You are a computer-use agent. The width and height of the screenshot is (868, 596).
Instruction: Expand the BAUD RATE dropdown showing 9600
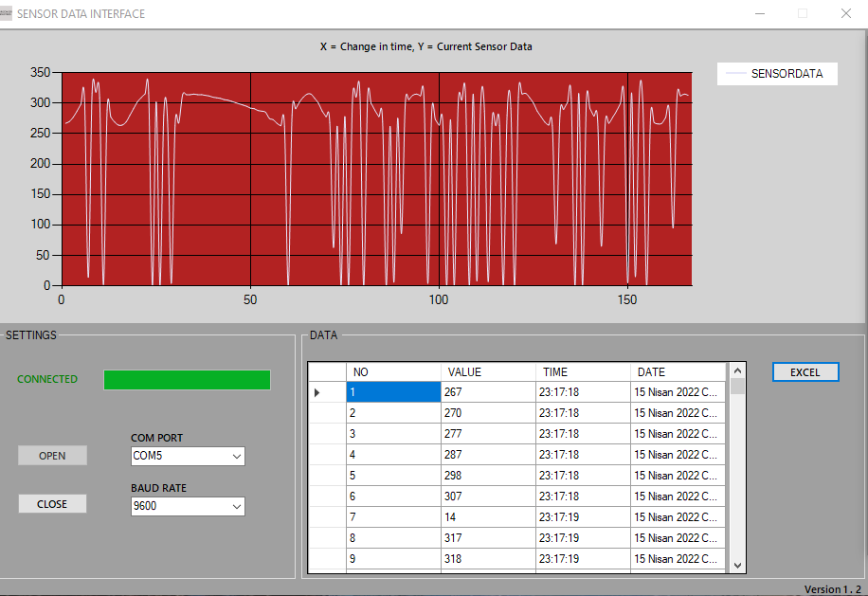[187, 506]
